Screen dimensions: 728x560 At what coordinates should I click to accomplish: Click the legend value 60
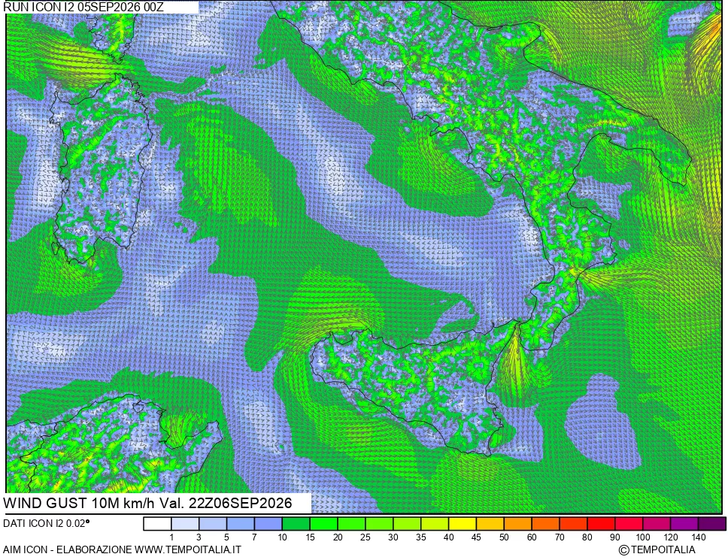tap(532, 537)
